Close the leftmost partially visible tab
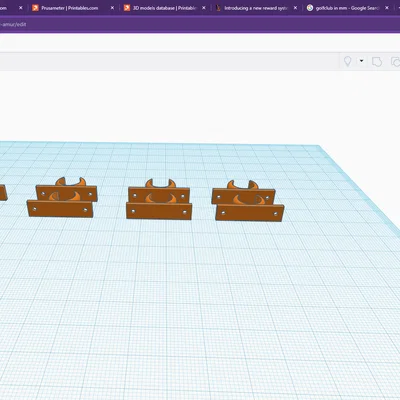400x400 pixels. pyautogui.click(x=21, y=8)
